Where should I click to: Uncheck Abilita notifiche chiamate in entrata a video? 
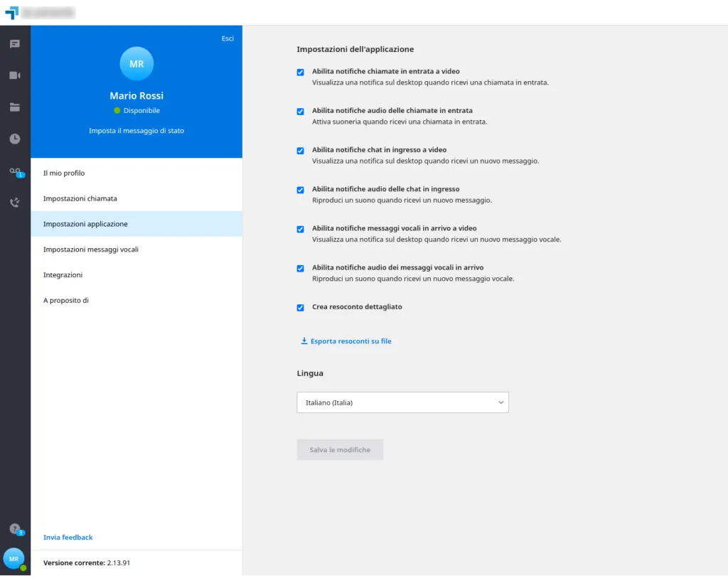point(301,73)
